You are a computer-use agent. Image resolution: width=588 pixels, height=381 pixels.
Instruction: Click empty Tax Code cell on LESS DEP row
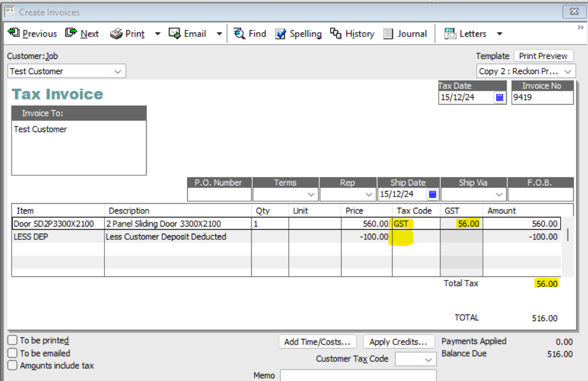pos(416,237)
